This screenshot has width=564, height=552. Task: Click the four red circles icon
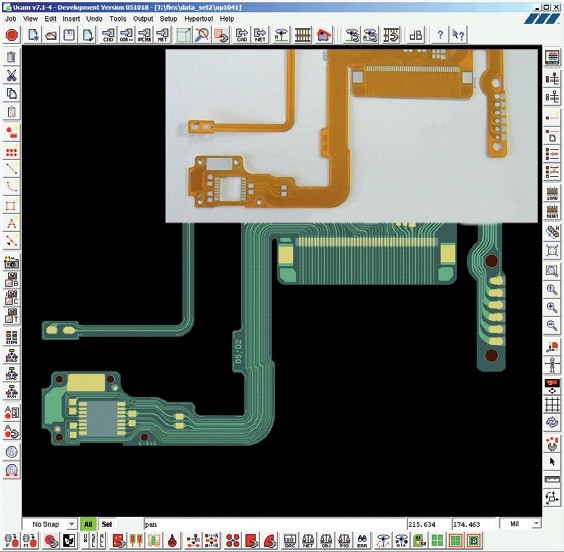tap(233, 540)
